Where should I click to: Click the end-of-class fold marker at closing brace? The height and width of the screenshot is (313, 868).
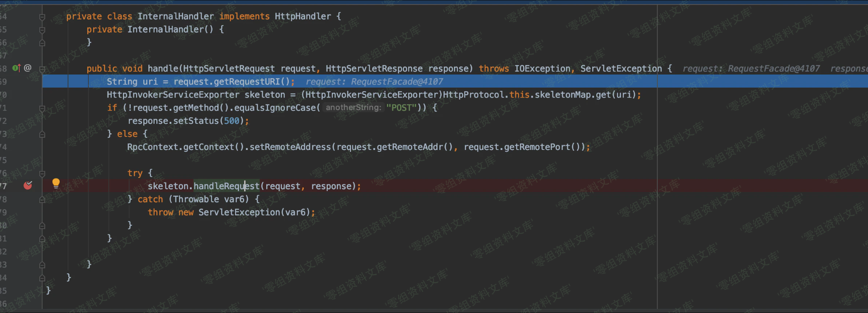[x=42, y=278]
